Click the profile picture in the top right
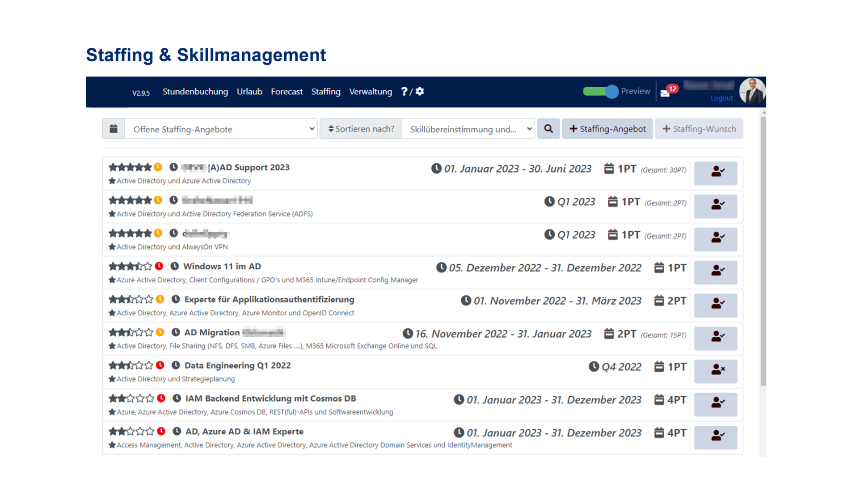Screen dimensions: 868x483 point(753,91)
